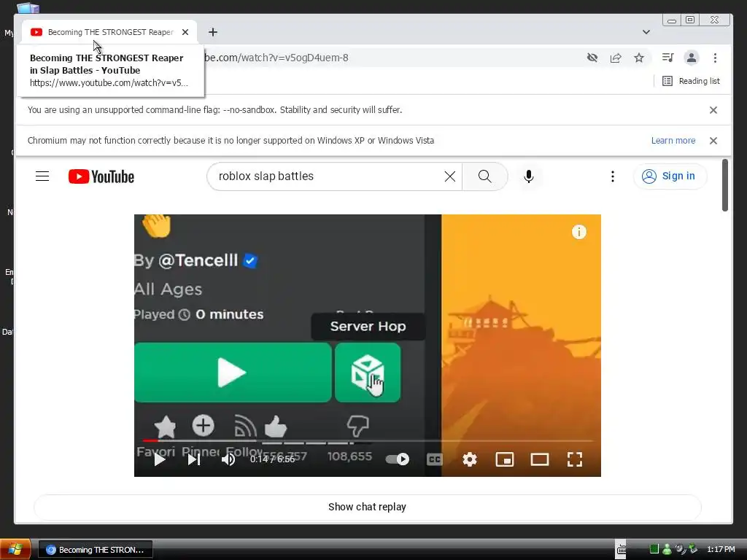
Task: Open on-screen keyboard tray icon
Action: (622, 550)
